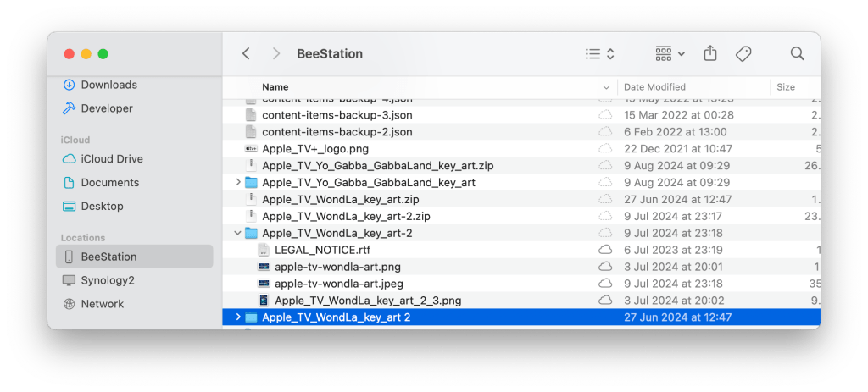868x392 pixels.
Task: Expand the selected Apple_TV_WondLa_key_art 2 folder
Action: click(238, 317)
